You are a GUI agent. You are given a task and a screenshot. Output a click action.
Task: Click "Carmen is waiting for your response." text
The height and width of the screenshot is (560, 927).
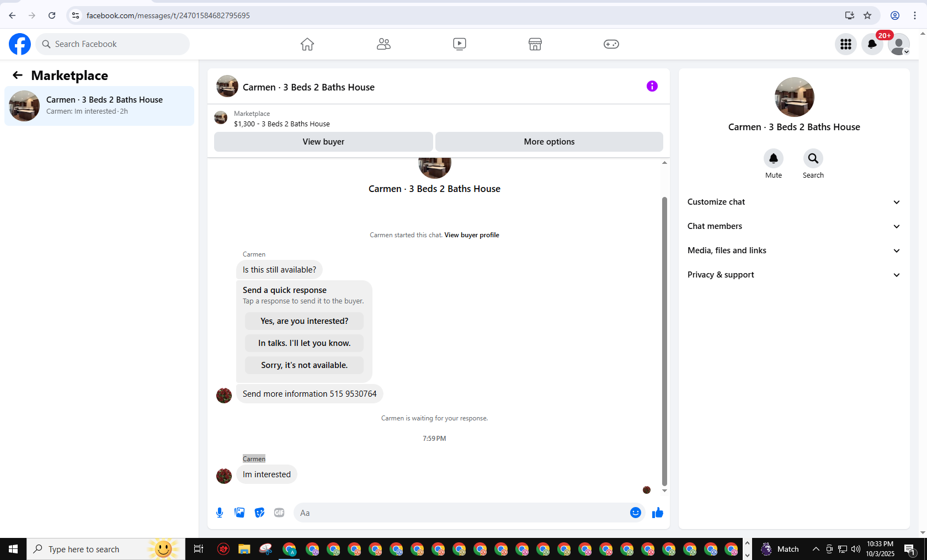(x=434, y=418)
